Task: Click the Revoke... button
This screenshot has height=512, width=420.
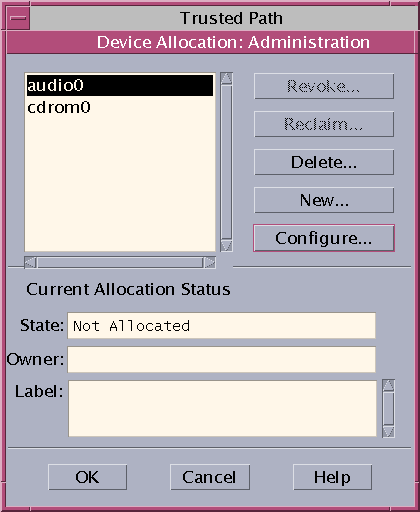Action: [x=324, y=86]
